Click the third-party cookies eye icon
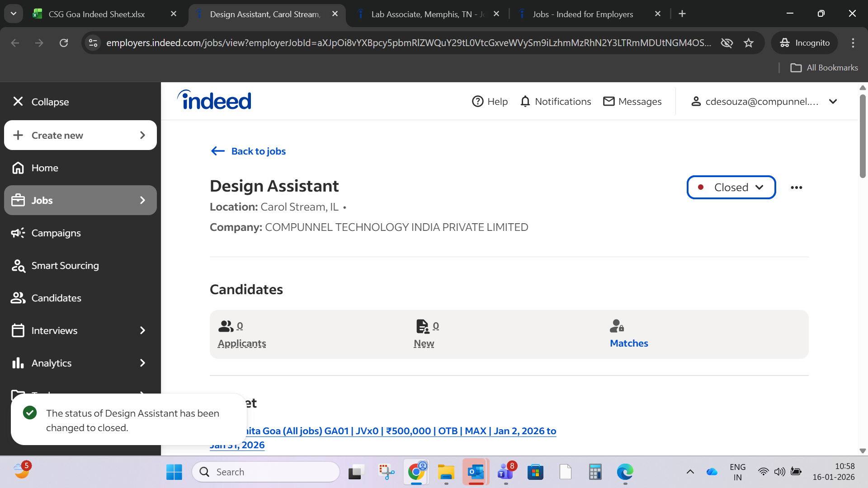This screenshot has width=868, height=488. coord(726,43)
